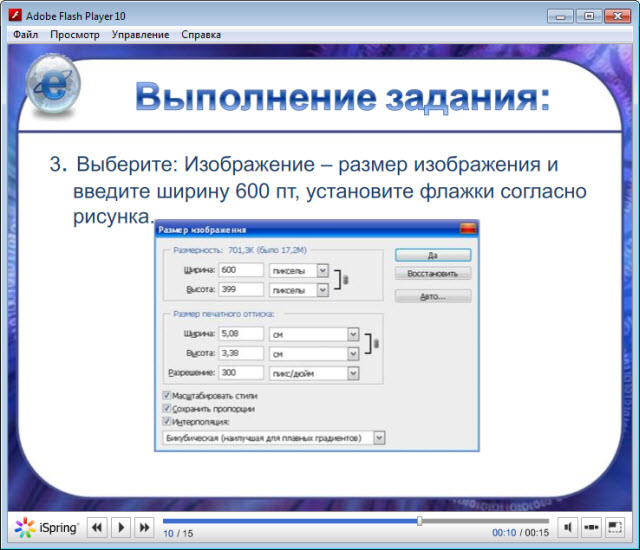
Task: Play the presentation
Action: [121, 528]
